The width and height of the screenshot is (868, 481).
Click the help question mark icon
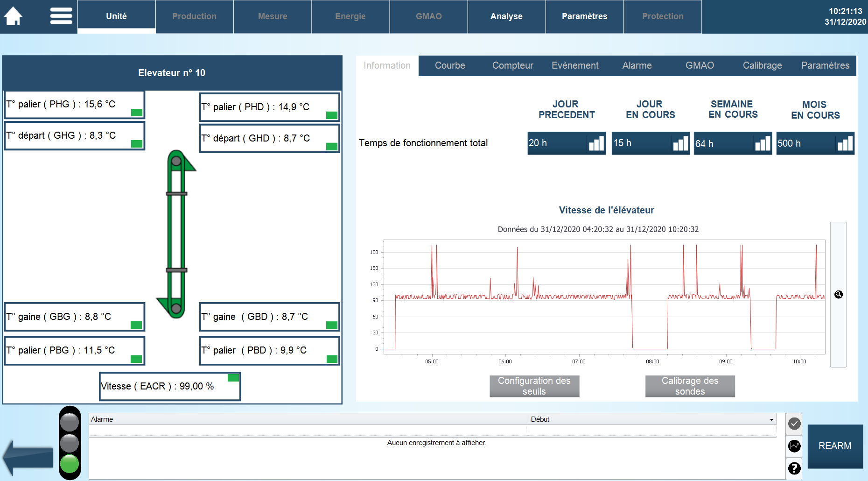[794, 468]
